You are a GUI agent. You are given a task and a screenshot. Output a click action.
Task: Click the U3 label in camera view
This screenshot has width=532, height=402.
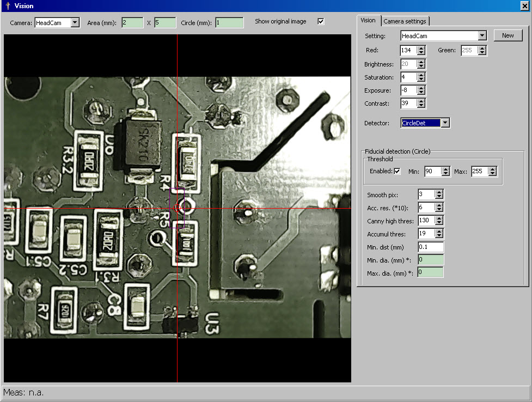(x=212, y=323)
